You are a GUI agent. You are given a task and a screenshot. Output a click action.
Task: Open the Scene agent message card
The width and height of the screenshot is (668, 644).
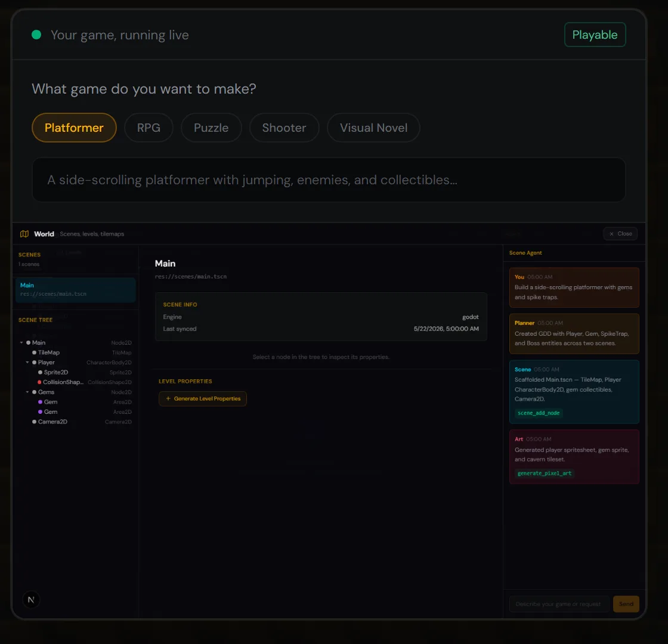574,392
